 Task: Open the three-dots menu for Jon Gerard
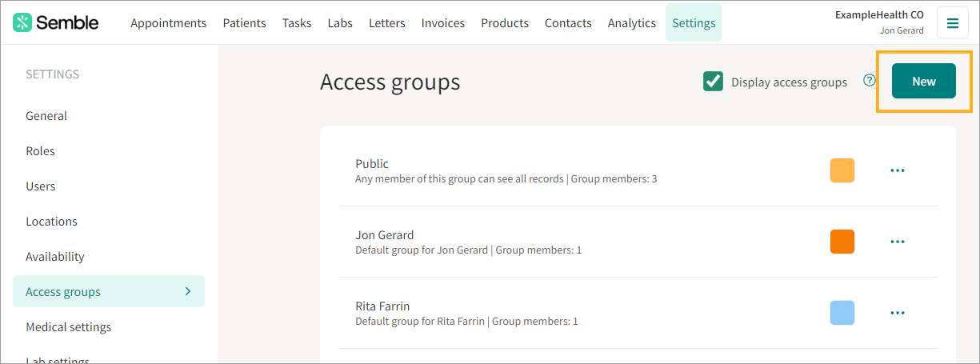coord(898,242)
